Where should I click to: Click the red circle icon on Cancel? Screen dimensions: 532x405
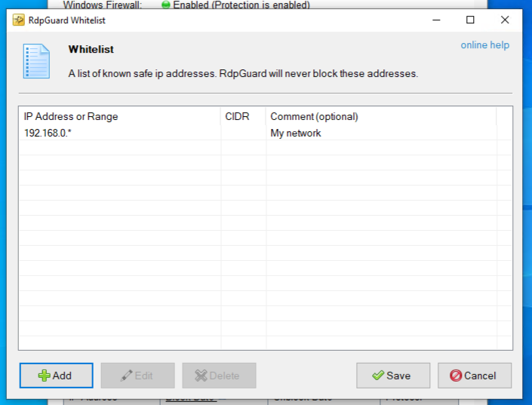click(x=456, y=376)
